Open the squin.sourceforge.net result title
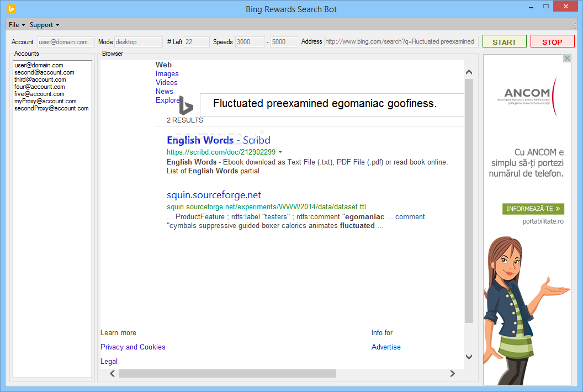The height and width of the screenshot is (392, 583). point(214,195)
